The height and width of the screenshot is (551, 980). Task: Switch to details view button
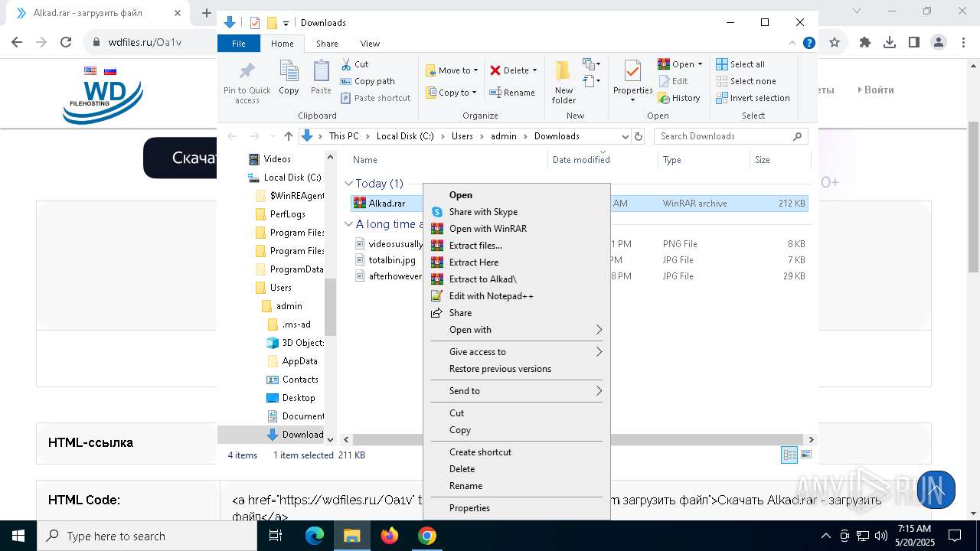(x=789, y=455)
